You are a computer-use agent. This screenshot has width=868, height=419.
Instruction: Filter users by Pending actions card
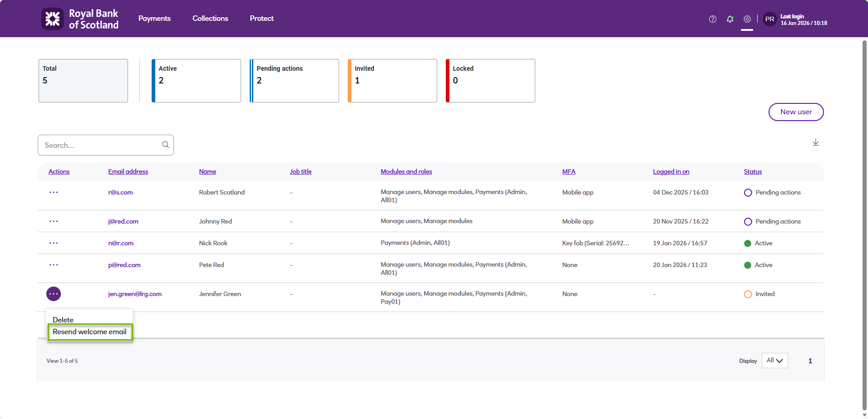(x=294, y=81)
